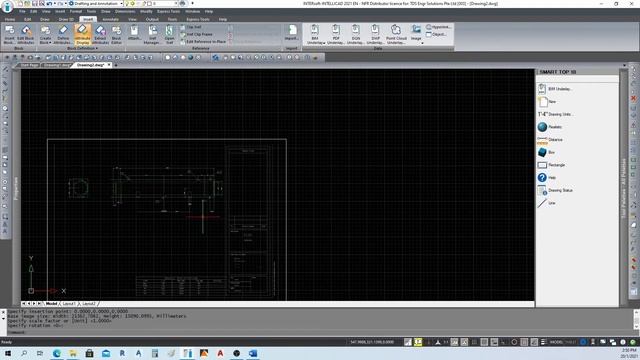Screen dimensions: 640x360
Task: Open Define Attributes tool
Action: 63,34
